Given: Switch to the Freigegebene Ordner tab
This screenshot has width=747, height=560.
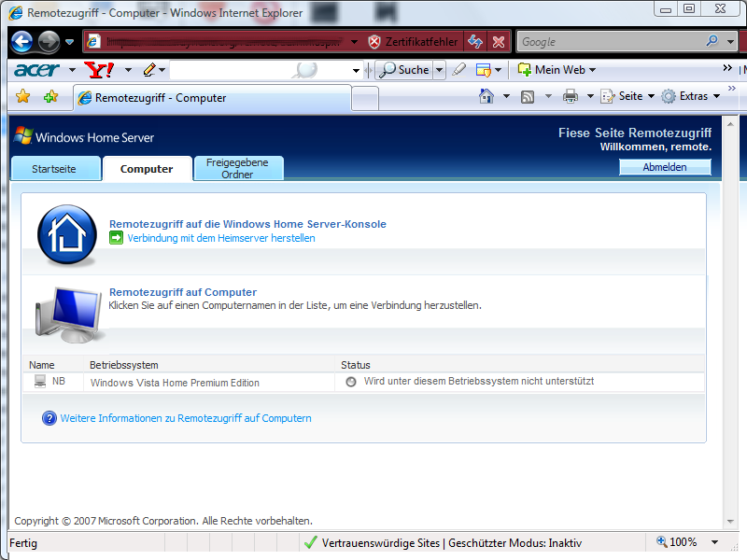Looking at the screenshot, I should (237, 168).
